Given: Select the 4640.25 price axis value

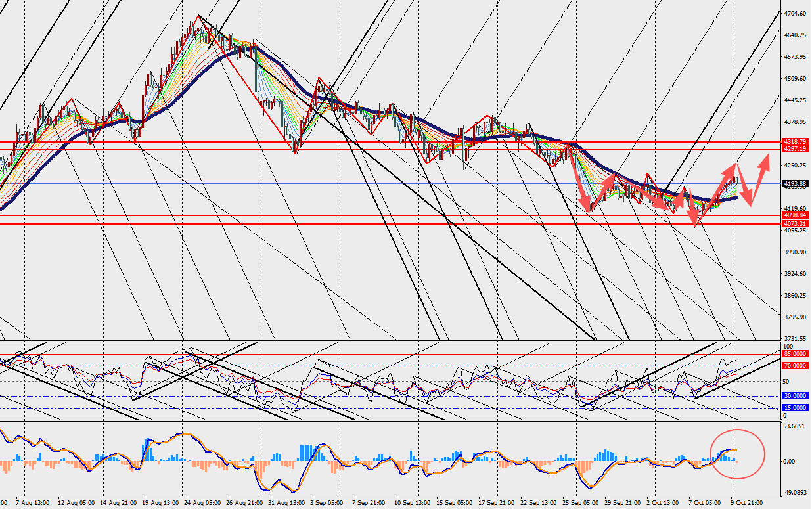Looking at the screenshot, I should 796,35.
